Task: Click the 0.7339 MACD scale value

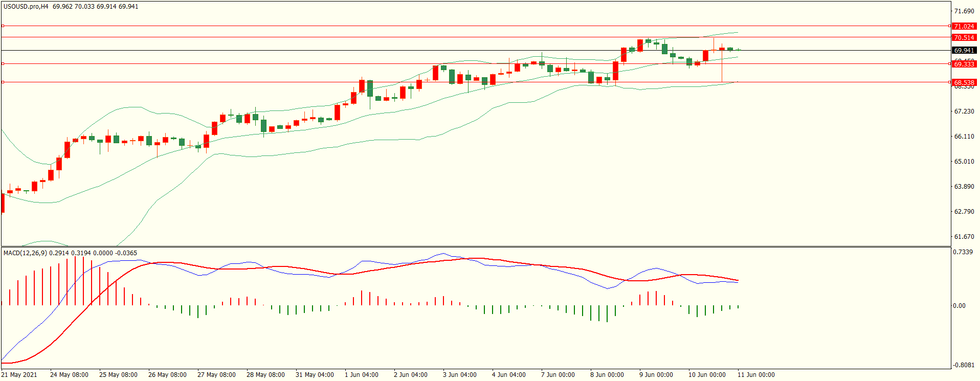Action: point(964,252)
